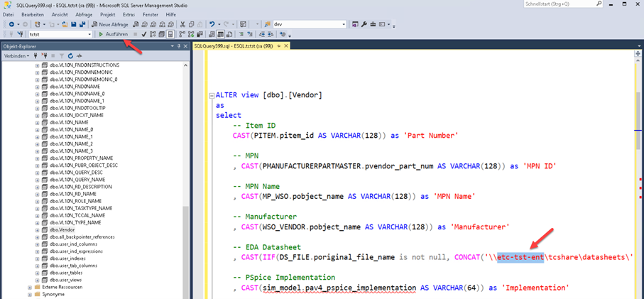Click the wrench properties icon
Screen dimensions: 644x299
point(364,24)
